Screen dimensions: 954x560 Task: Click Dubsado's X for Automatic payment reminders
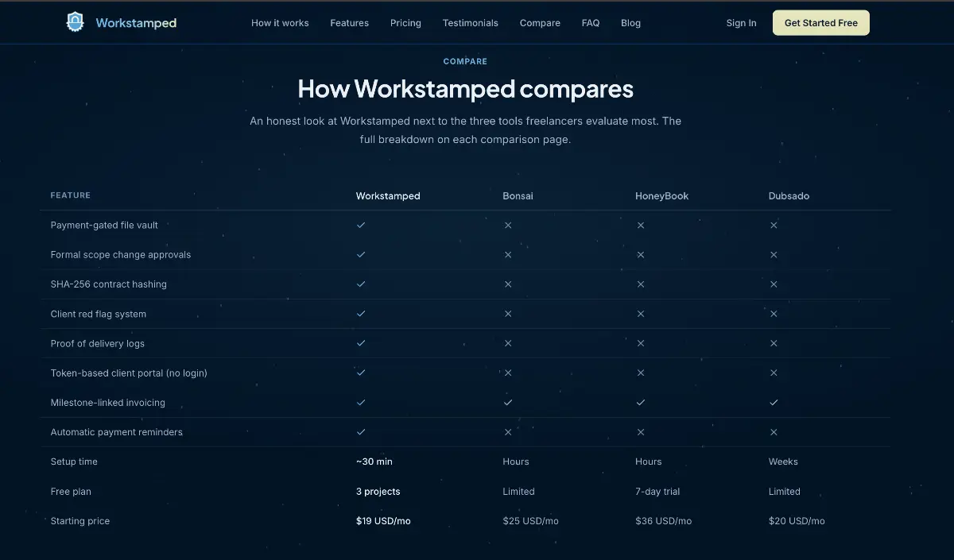point(774,432)
